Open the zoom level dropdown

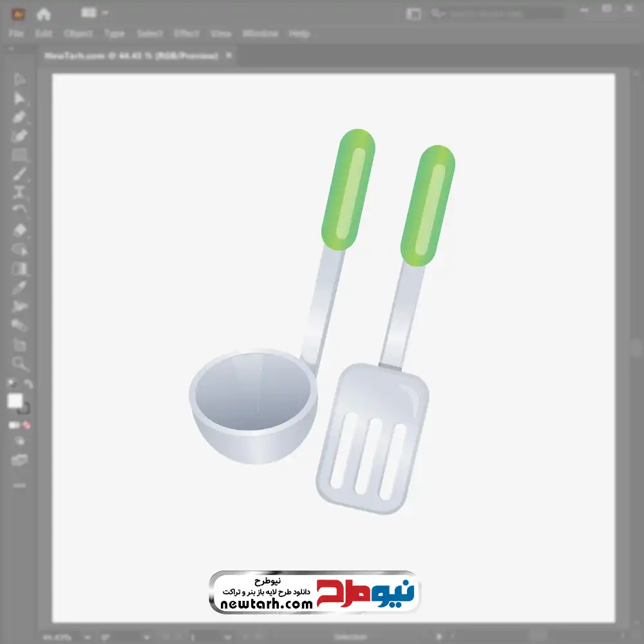(x=88, y=638)
